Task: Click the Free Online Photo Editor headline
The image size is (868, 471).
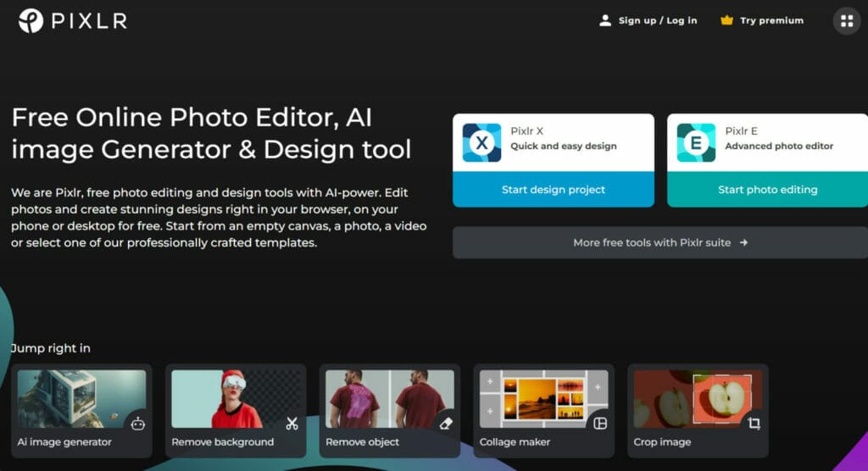Action: click(x=211, y=133)
